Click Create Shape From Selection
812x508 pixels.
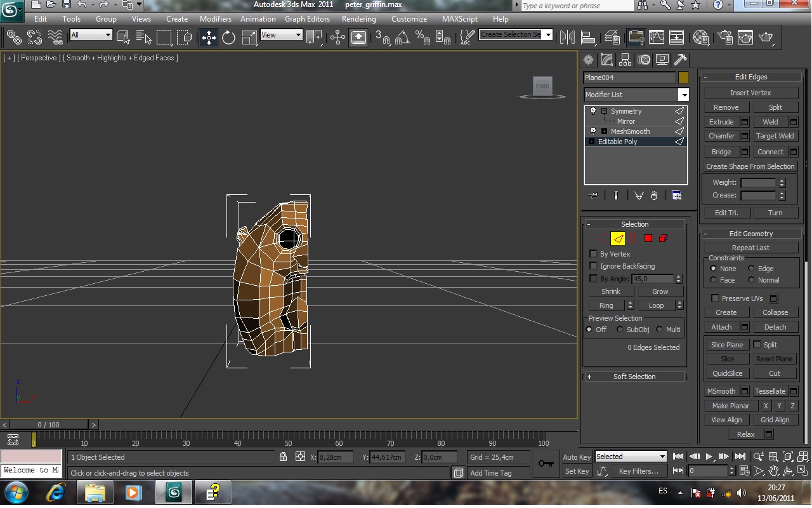point(750,166)
